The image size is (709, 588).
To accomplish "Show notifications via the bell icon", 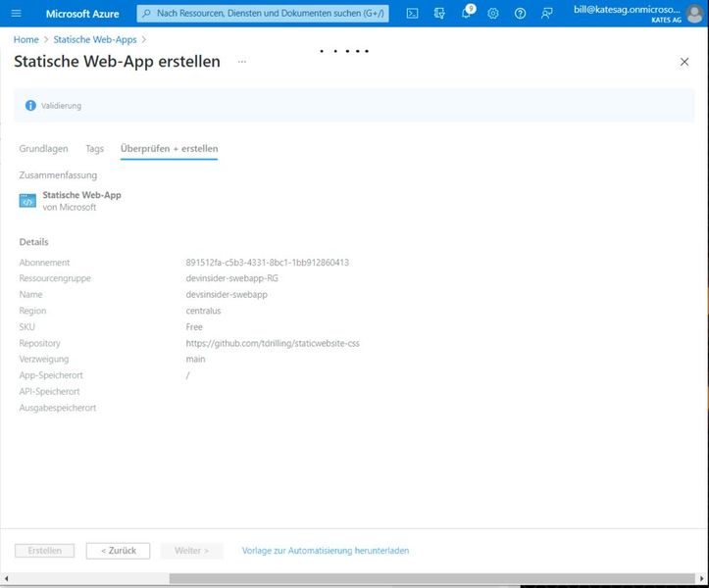I will (468, 12).
